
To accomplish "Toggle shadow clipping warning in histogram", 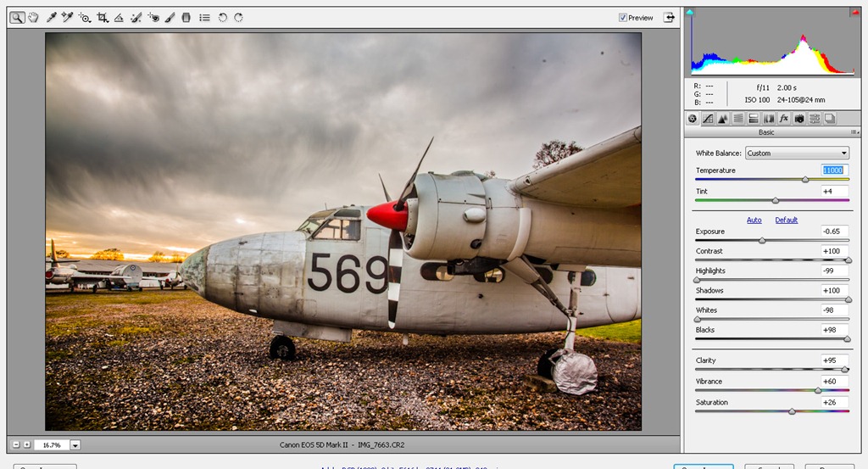I will 690,12.
